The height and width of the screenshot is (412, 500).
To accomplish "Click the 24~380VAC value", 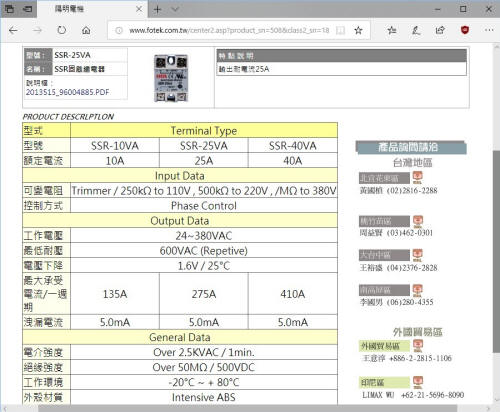I will 204,236.
